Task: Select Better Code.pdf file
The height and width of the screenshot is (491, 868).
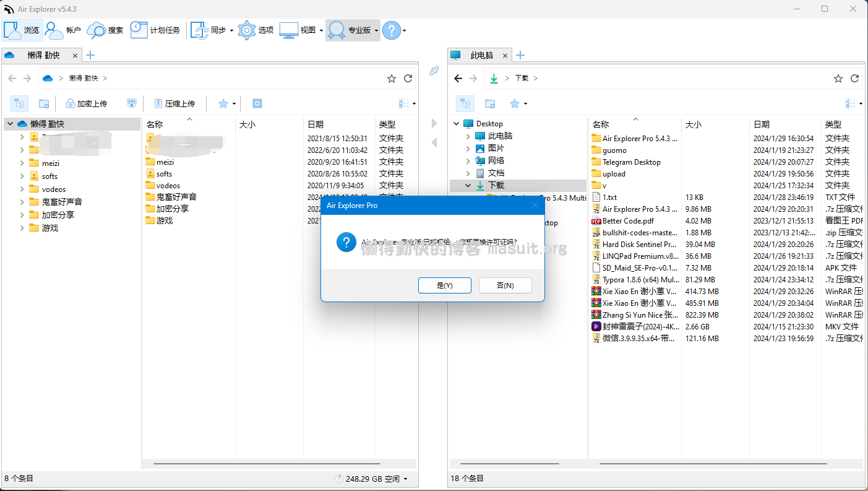Action: (x=628, y=221)
